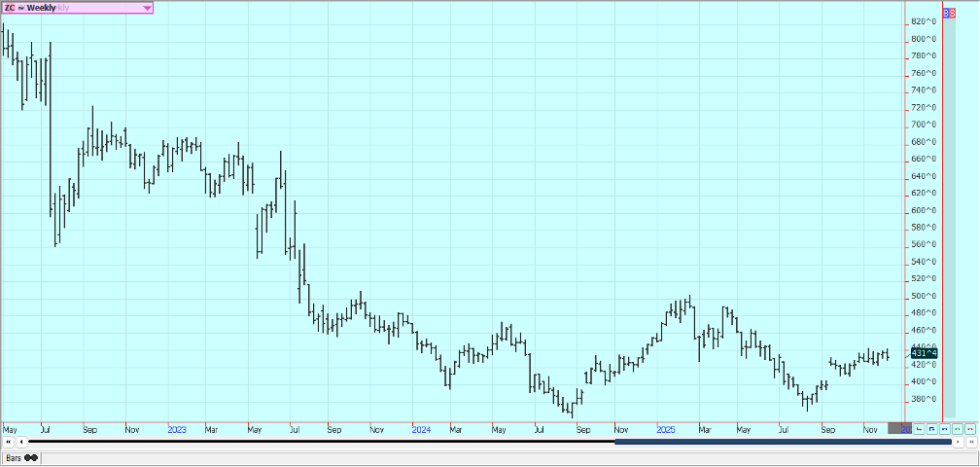Toggle the blue dash bar-spacing icon
The width and height of the screenshot is (980, 467).
(x=944, y=428)
